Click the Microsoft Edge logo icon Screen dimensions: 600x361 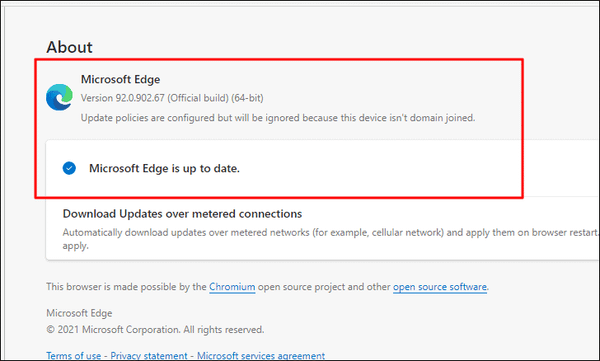pos(59,97)
